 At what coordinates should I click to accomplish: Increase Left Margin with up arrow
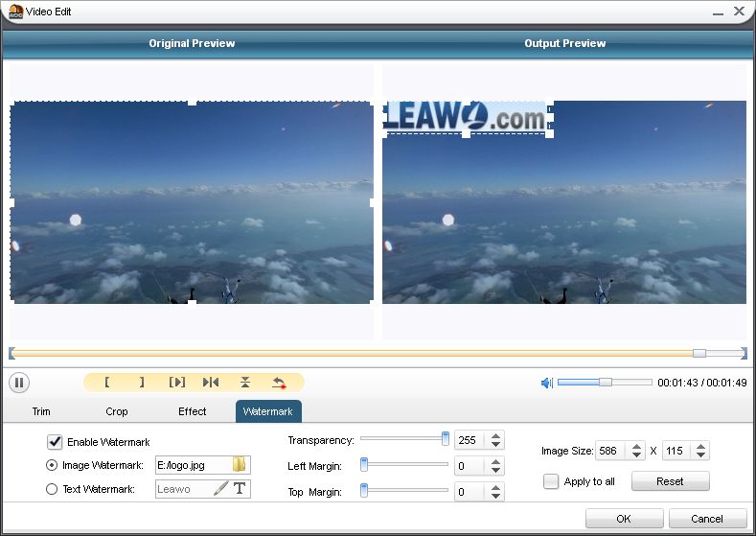(495, 461)
